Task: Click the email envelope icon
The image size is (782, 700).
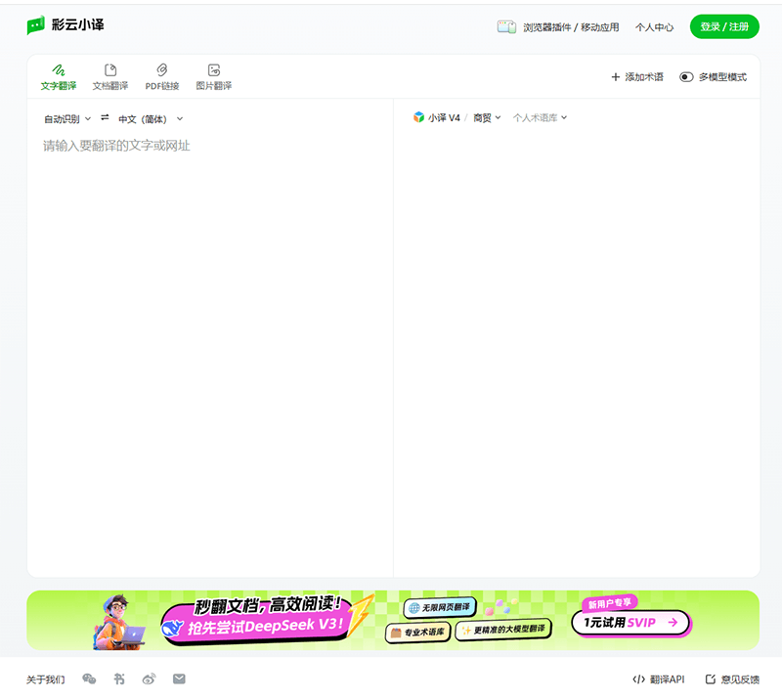Action: point(179,678)
